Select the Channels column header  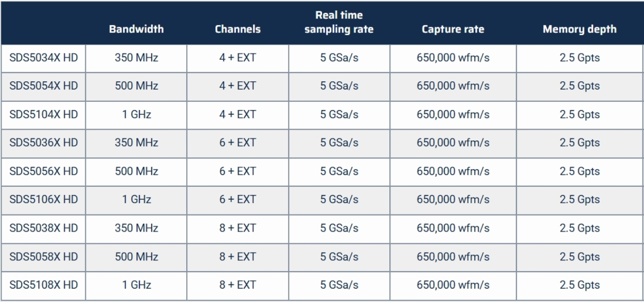238,29
